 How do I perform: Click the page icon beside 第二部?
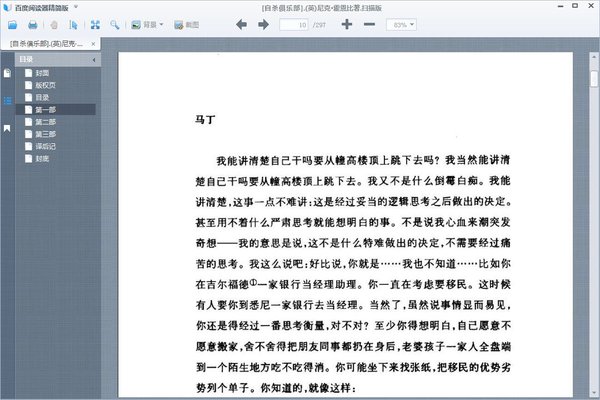[28, 122]
